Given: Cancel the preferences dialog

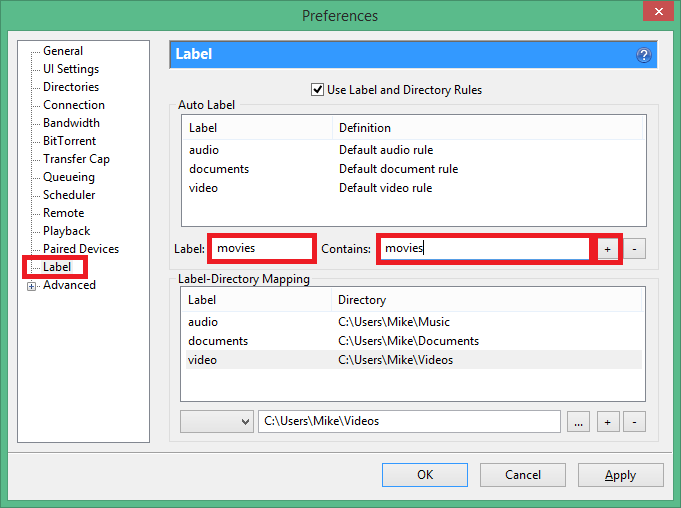Looking at the screenshot, I should coord(522,475).
